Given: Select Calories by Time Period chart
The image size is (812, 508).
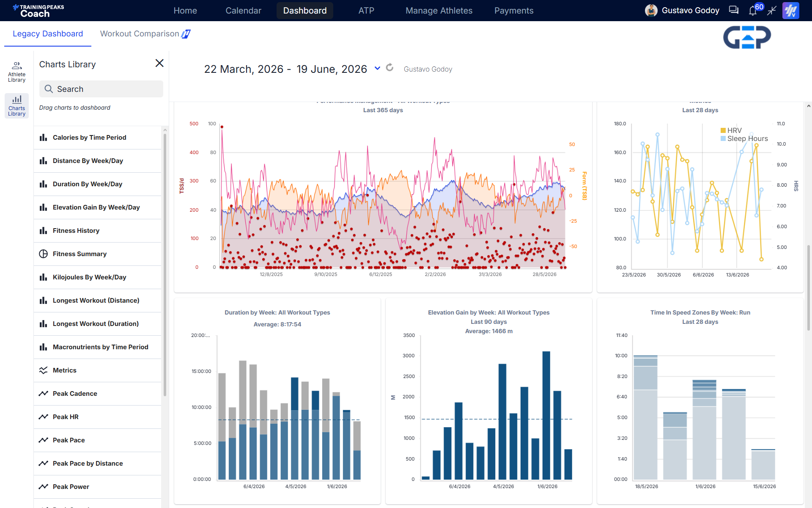Looking at the screenshot, I should tap(98, 138).
